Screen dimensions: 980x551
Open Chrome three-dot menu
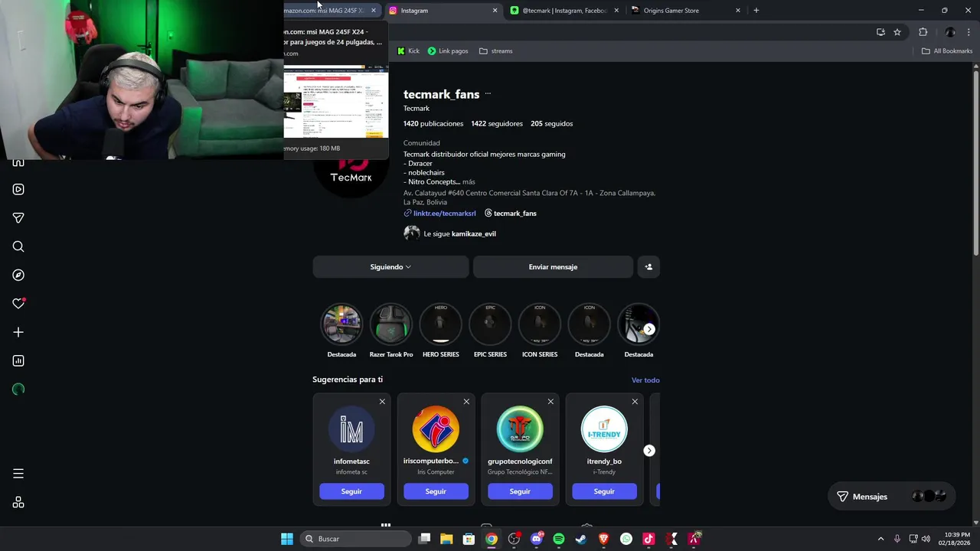(x=969, y=32)
